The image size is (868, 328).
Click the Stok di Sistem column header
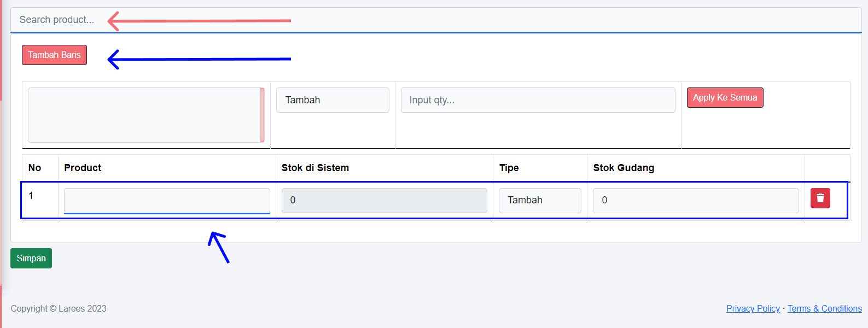315,168
